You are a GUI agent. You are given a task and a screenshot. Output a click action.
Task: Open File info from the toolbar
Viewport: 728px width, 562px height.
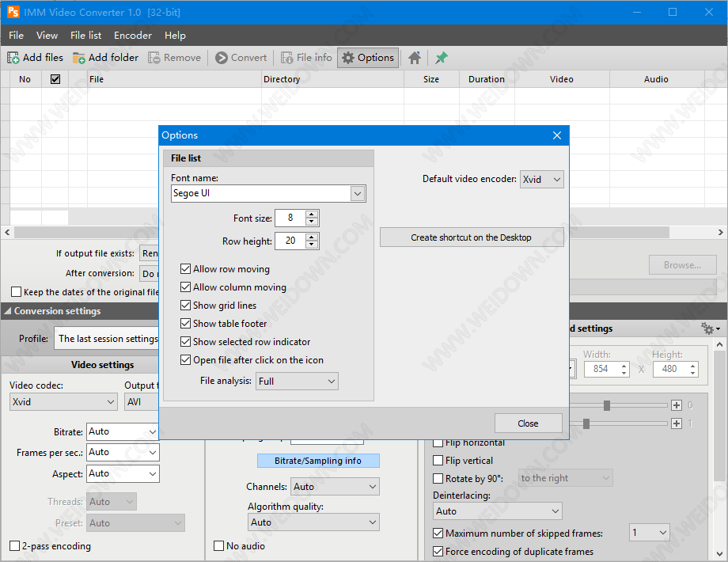pos(306,58)
